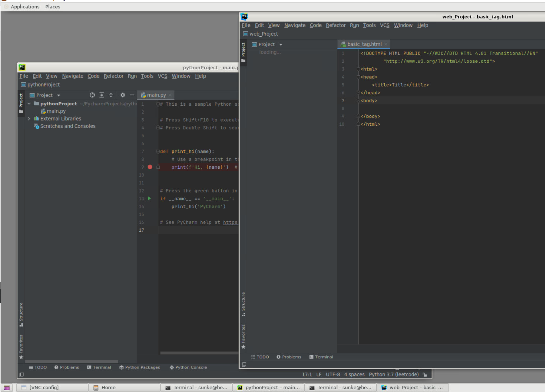Open Python Packages tool window
The height and width of the screenshot is (392, 545).
tap(140, 367)
